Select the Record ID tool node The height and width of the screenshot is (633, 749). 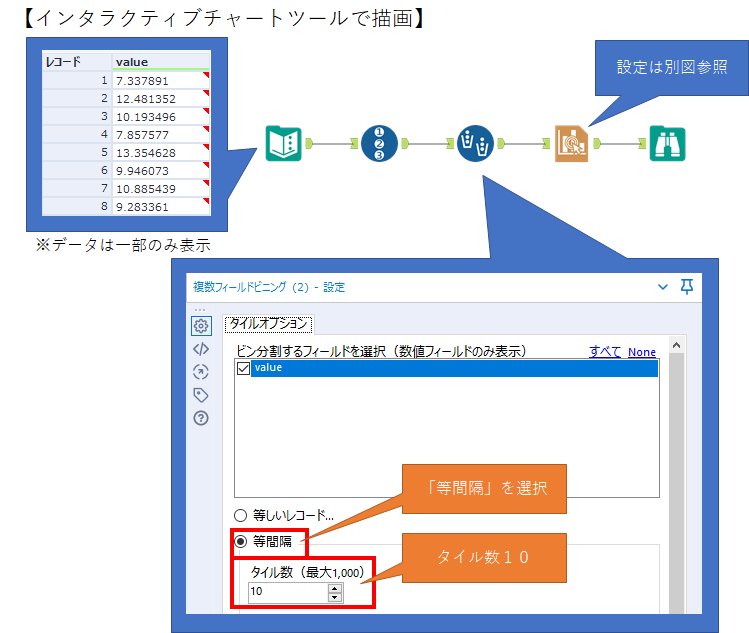coord(379,143)
